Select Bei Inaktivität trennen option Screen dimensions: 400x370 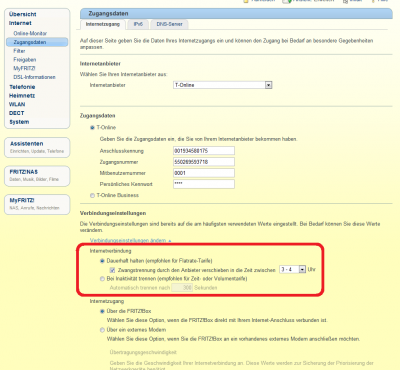pyautogui.click(x=102, y=279)
